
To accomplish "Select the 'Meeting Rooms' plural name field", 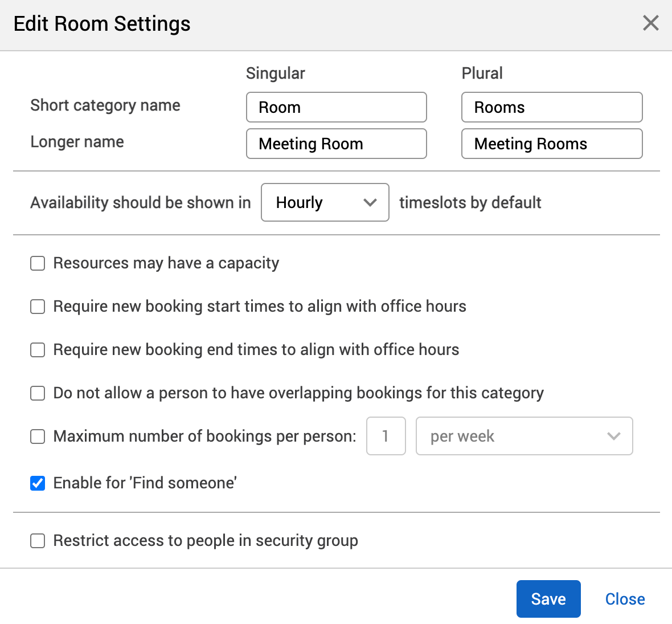I will (x=551, y=144).
